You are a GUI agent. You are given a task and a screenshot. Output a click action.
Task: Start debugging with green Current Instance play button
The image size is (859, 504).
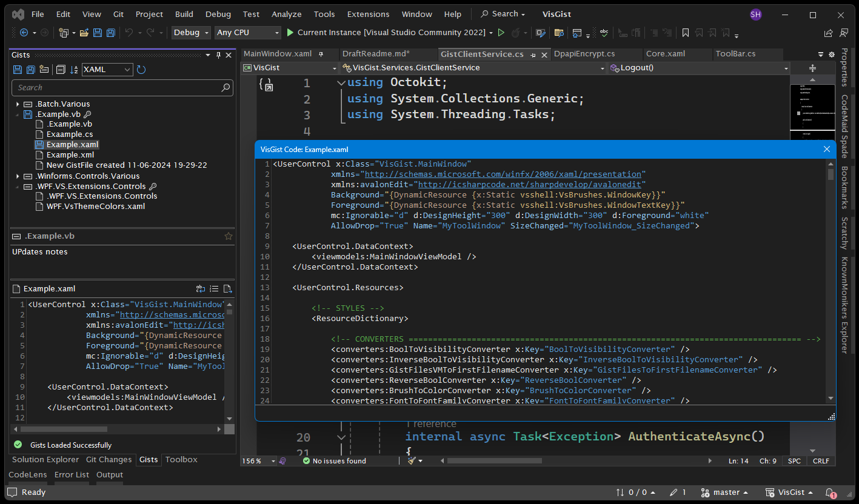coord(290,33)
